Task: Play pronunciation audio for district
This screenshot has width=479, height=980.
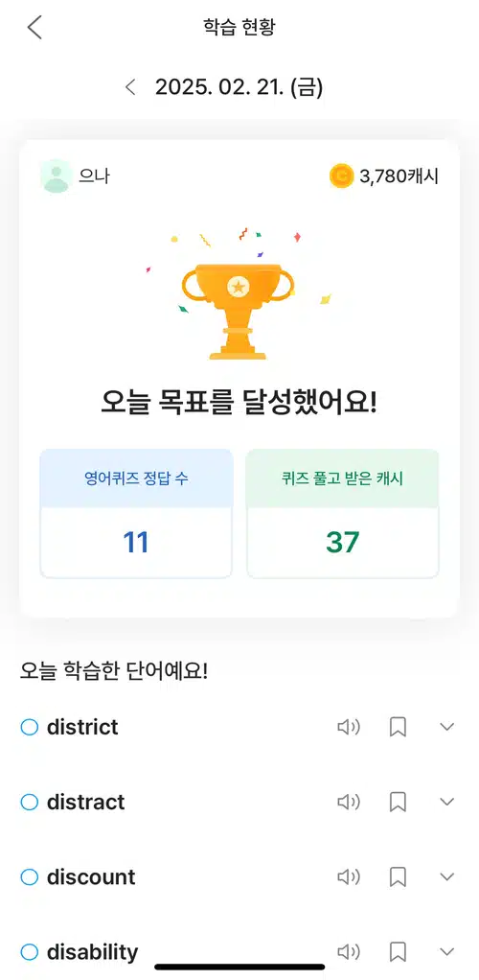Action: (x=349, y=727)
